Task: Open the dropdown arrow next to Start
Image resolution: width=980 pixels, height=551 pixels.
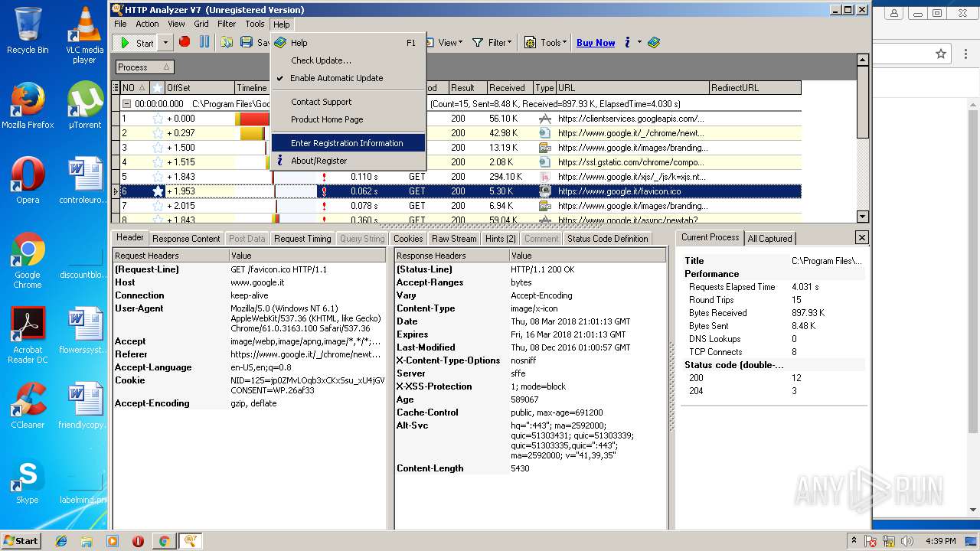Action: coord(165,43)
